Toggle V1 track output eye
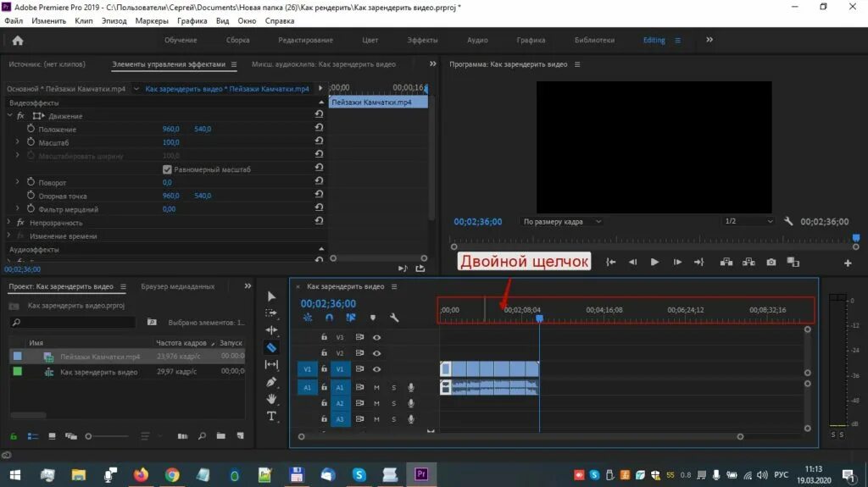868x487 pixels. click(x=376, y=369)
